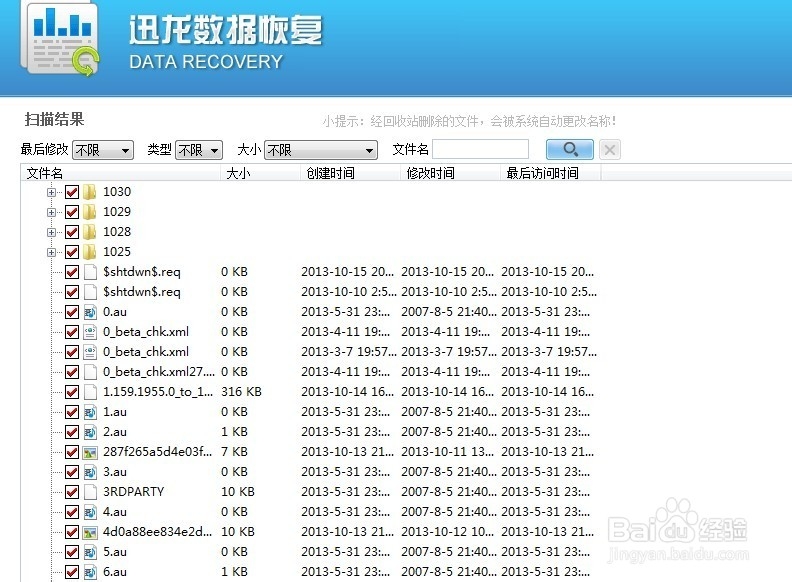Viewport: 792px width, 582px height.
Task: Toggle checkbox for 3RDPARTY file
Action: pyautogui.click(x=72, y=492)
